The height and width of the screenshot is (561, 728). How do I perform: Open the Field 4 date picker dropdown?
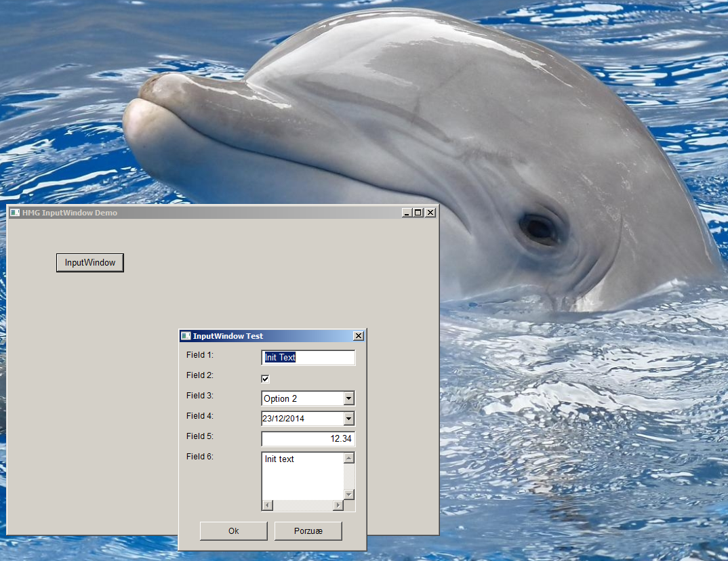[x=349, y=418]
